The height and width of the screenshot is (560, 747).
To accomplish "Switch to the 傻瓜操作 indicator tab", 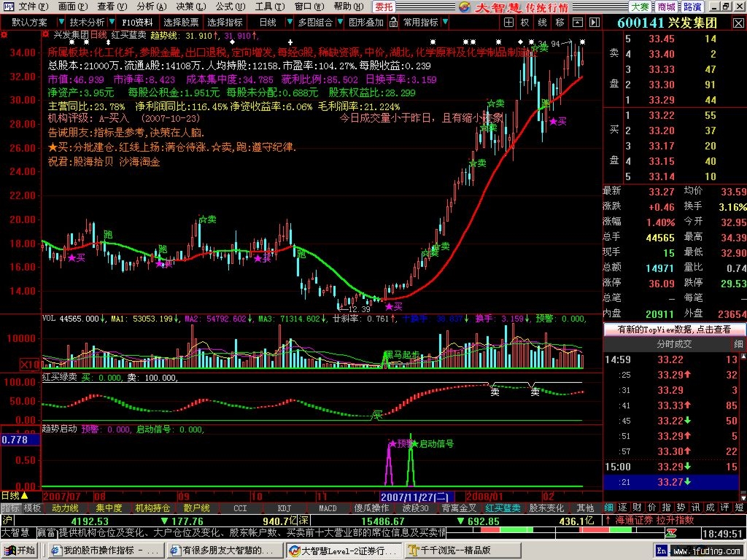I will tap(371, 508).
